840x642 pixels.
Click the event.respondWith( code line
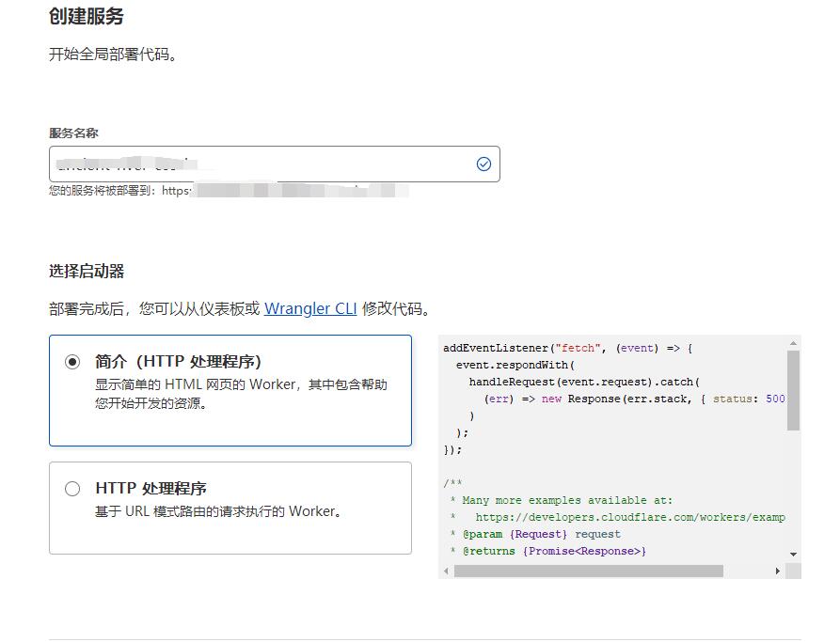tap(515, 365)
